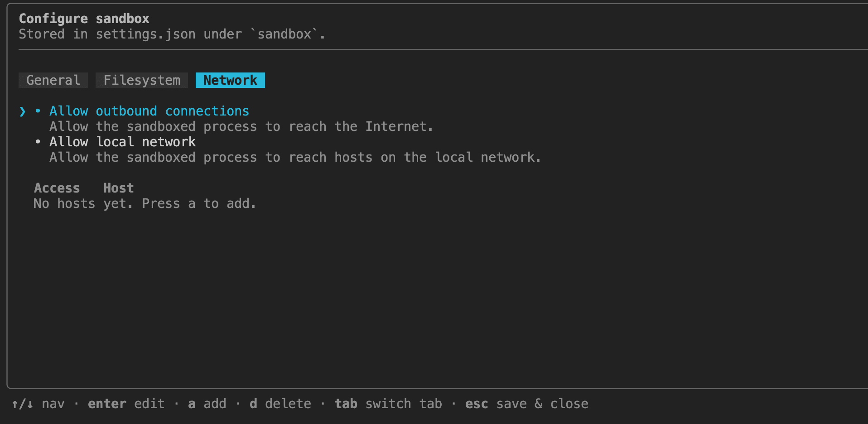Toggle Allow outbound connections option
Viewport: 868px width, 424px height.
(149, 111)
